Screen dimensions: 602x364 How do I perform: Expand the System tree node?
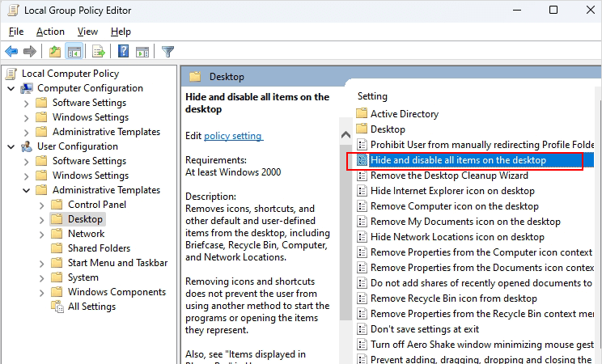click(x=41, y=278)
